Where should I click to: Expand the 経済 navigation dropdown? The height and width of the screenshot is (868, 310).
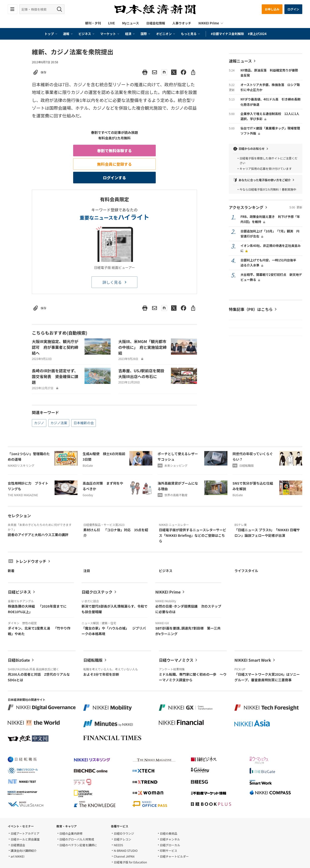(x=130, y=34)
